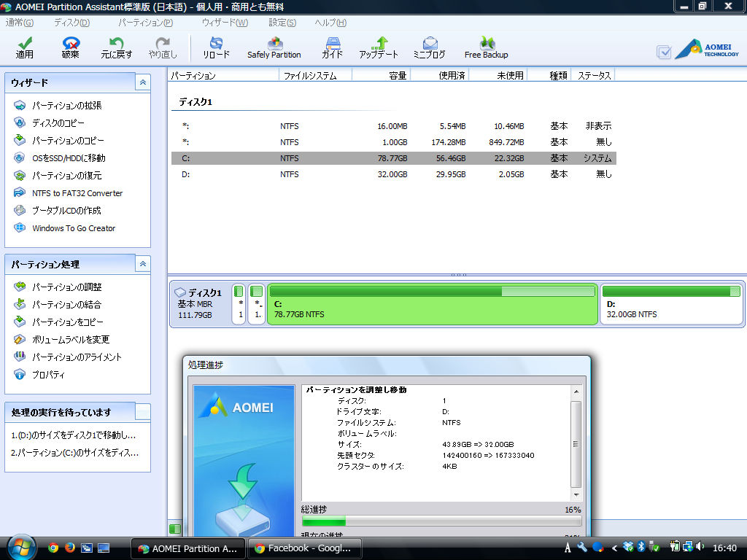Start the ディスクのコピー wizard
The image size is (747, 560).
[x=50, y=122]
